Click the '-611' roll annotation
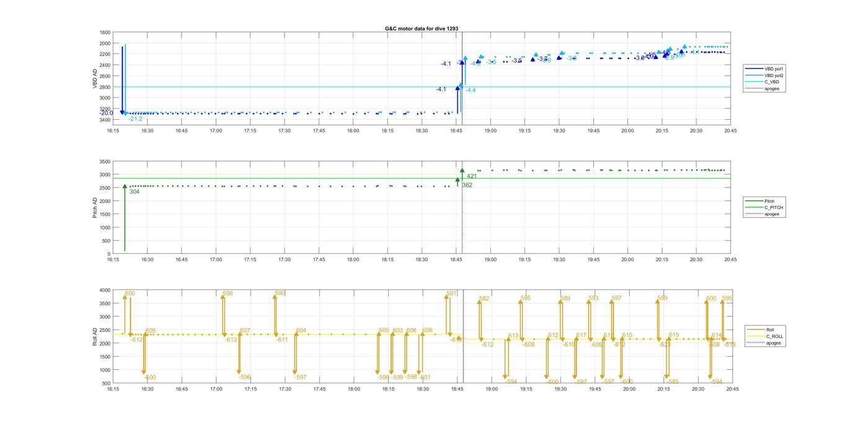868x430 pixels. (x=282, y=339)
